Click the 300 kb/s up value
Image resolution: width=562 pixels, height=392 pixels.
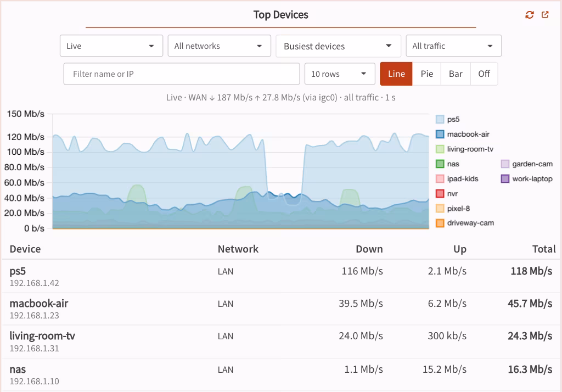click(x=447, y=335)
